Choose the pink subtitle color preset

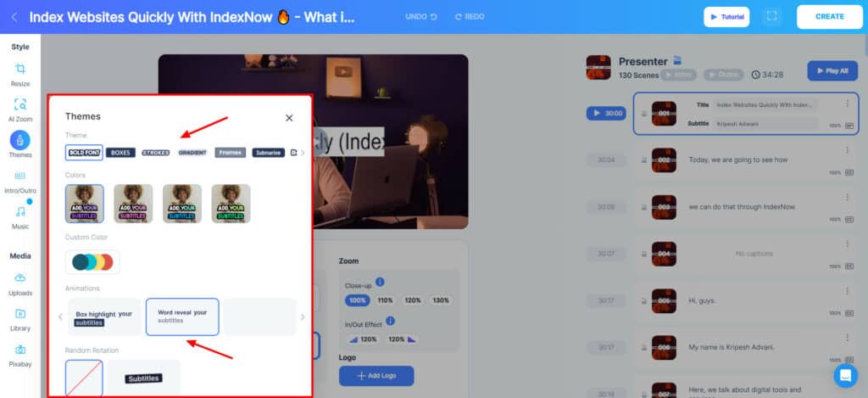click(x=133, y=204)
